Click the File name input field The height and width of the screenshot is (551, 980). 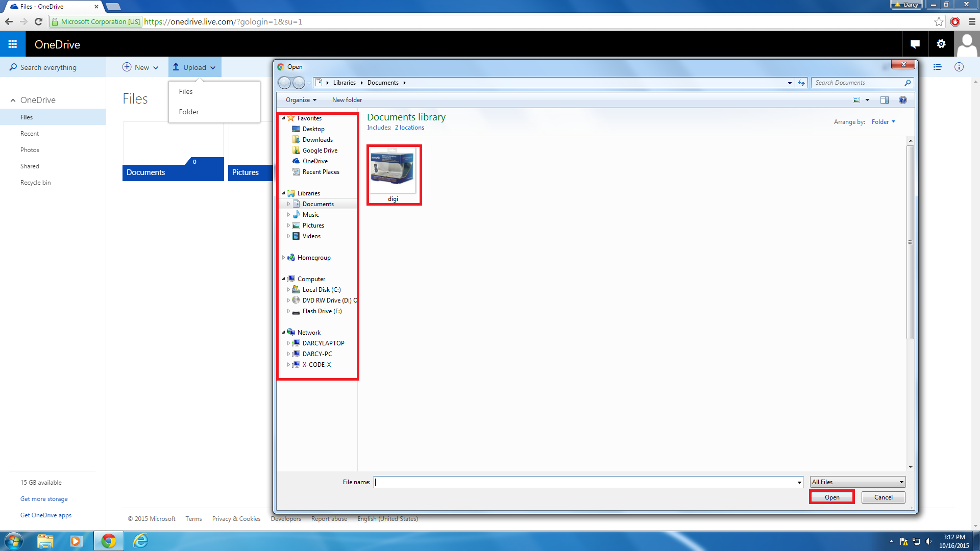click(585, 482)
